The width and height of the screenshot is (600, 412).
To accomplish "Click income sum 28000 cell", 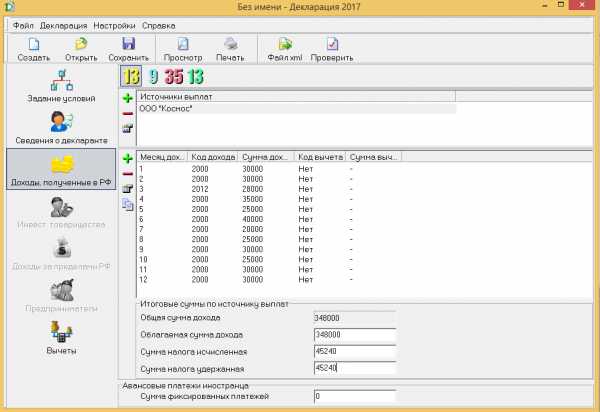I will [253, 189].
